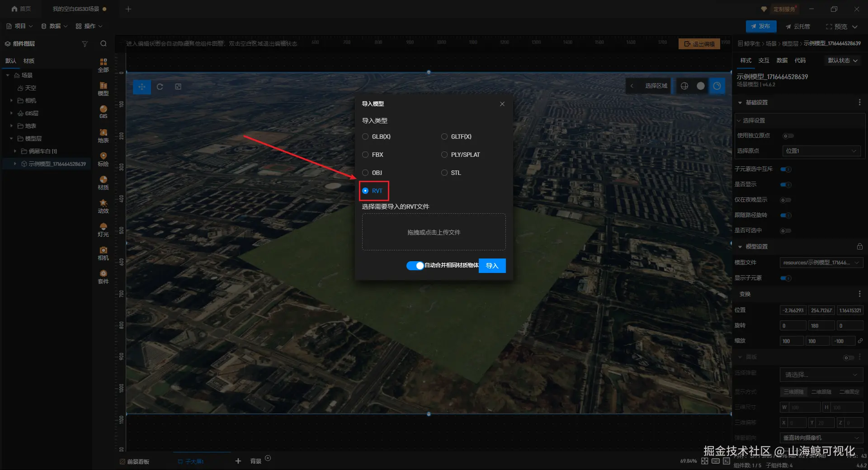Open the 灯光 component category
This screenshot has height=470, width=868.
coord(104,230)
